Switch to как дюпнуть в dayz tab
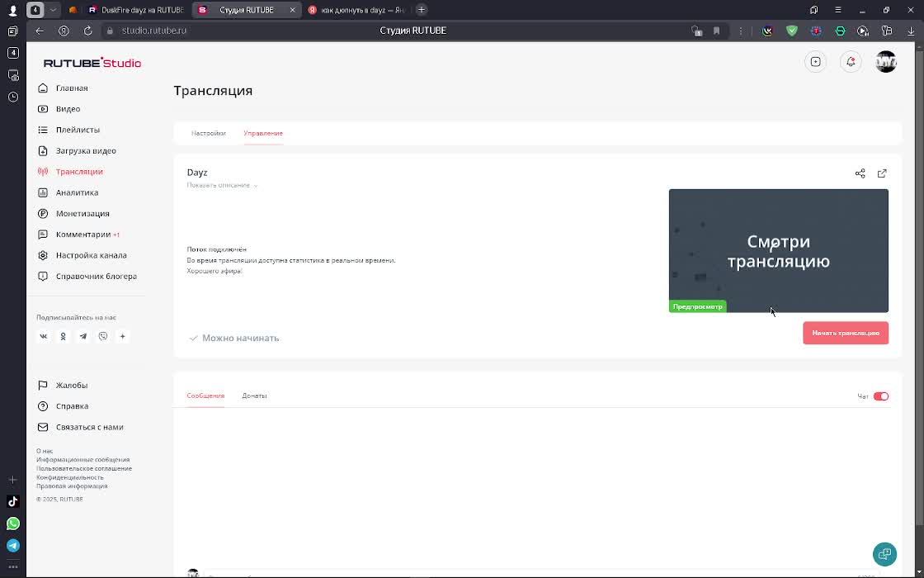924x578 pixels. 356,10
